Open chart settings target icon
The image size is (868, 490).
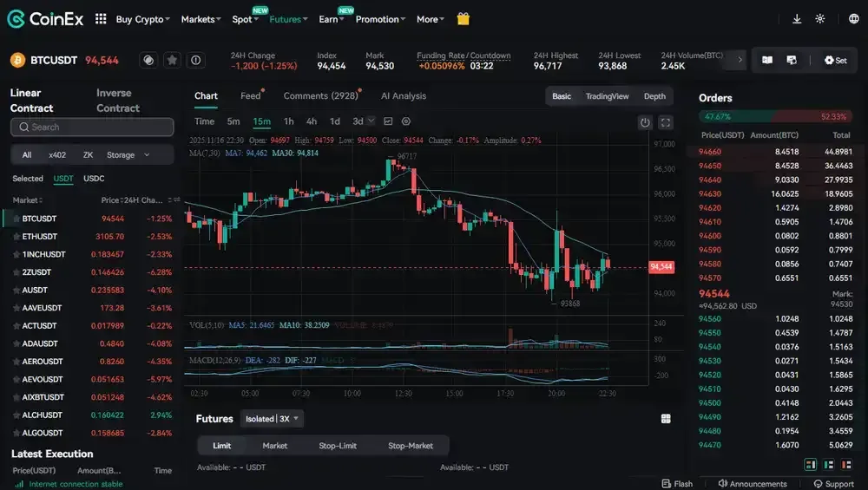406,121
